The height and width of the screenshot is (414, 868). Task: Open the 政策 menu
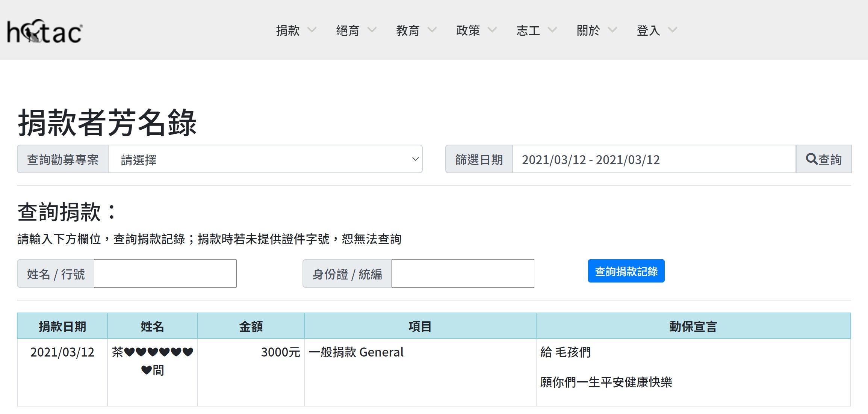click(468, 30)
